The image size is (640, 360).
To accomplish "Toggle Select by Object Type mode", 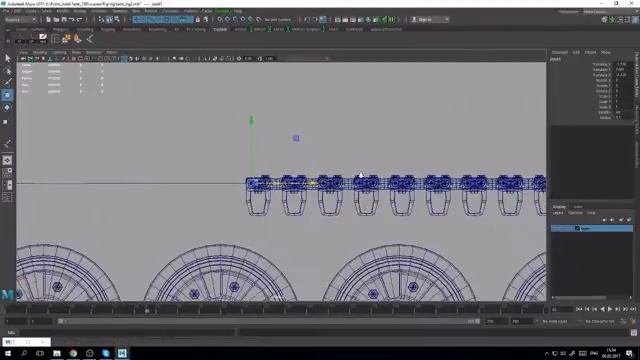I will [x=109, y=20].
